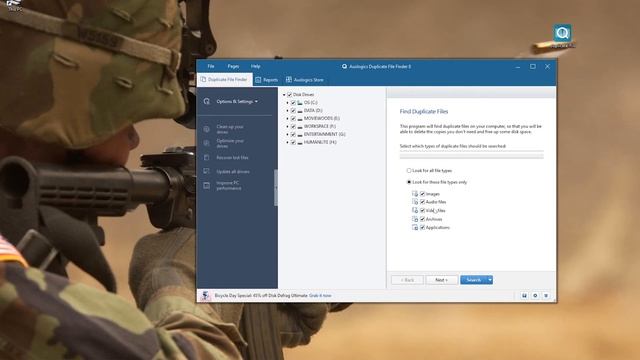Viewport: 640px width, 360px height.
Task: Click the (H:) drive icon
Action: pyautogui.click(x=300, y=142)
